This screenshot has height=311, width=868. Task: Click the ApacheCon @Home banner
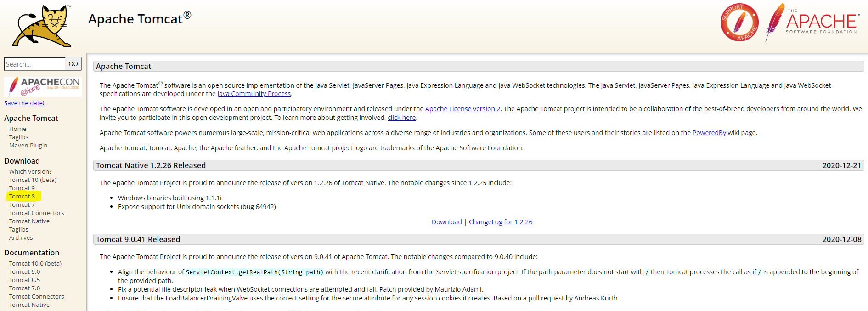43,87
